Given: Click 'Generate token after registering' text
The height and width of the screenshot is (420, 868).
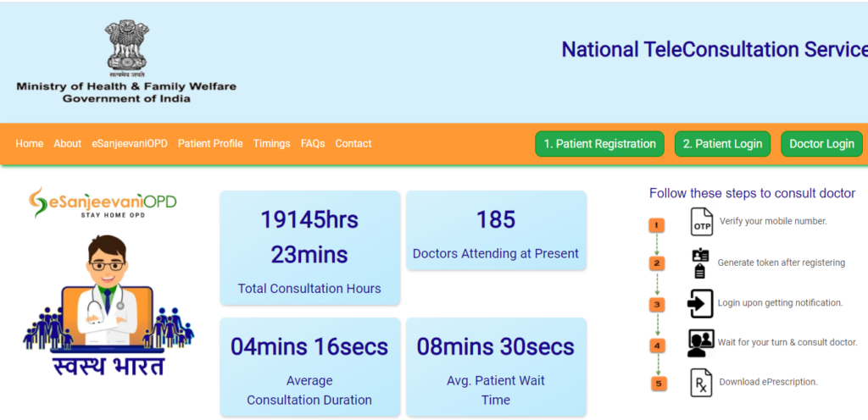Looking at the screenshot, I should 782,263.
